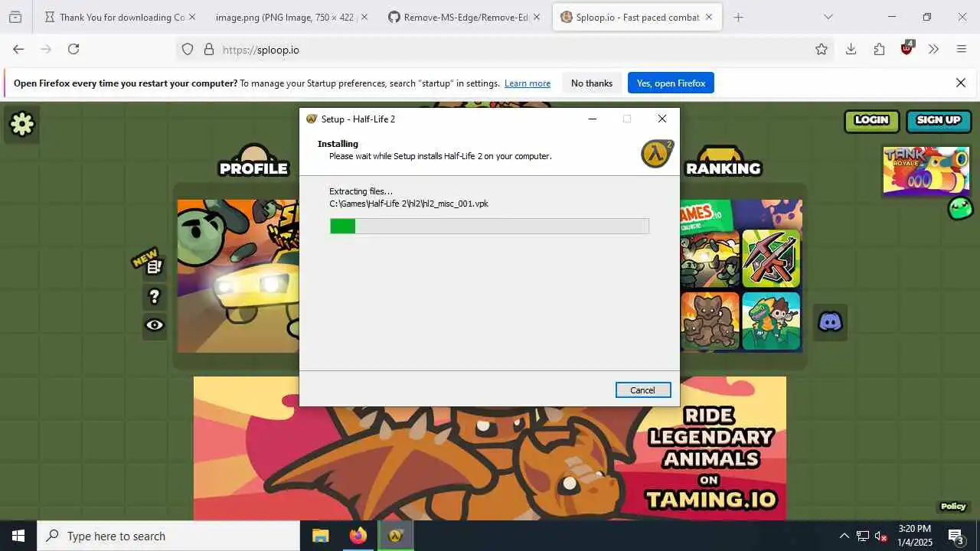Click the tracking protection shield icon

(x=188, y=50)
